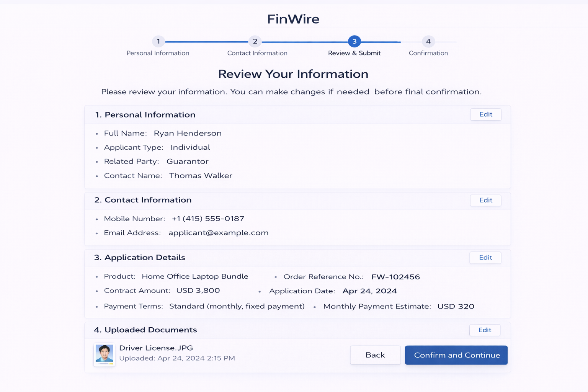Viewport: 588px width, 392px height.
Task: Open the Driver License.JPG thumbnail
Action: (104, 354)
